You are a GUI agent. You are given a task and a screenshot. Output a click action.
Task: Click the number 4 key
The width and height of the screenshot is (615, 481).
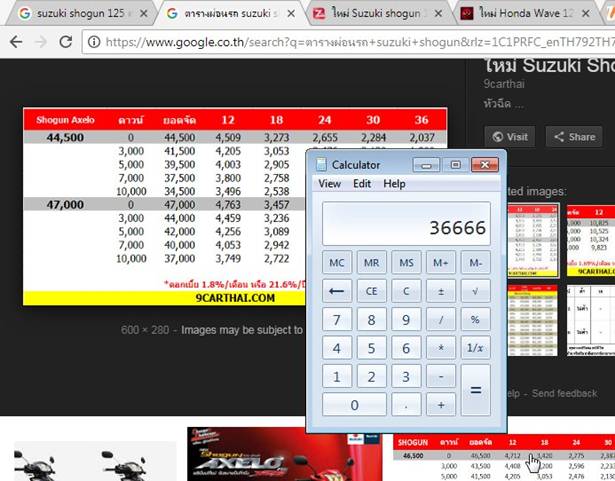click(337, 348)
